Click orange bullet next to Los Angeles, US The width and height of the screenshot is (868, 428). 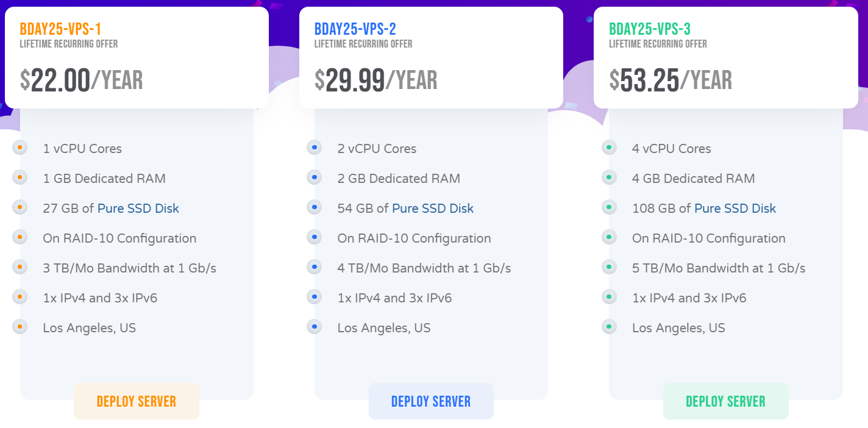pos(20,327)
